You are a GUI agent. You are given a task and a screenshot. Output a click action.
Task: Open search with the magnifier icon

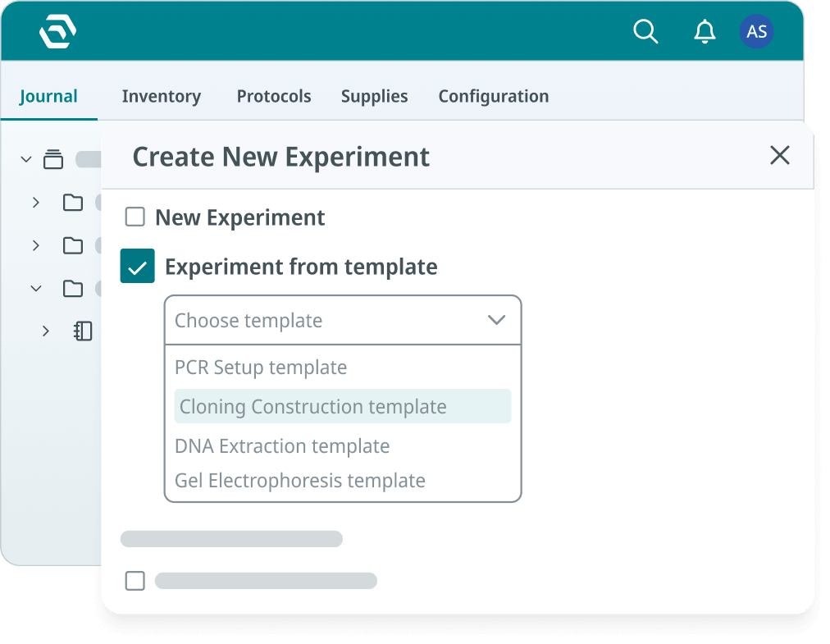645,31
